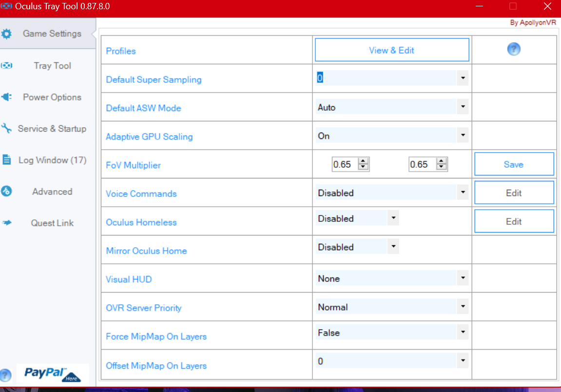Go to the Service & Startup tab
This screenshot has width=561, height=392.
[48, 129]
